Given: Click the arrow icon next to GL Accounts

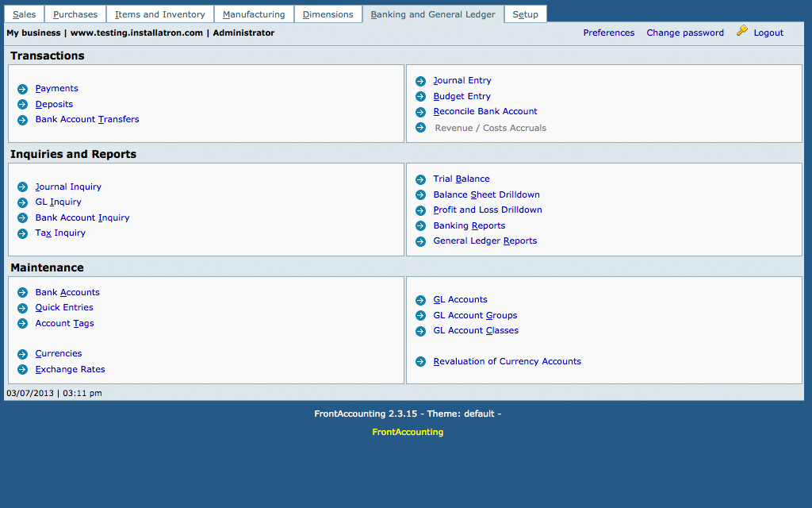Looking at the screenshot, I should [x=420, y=300].
